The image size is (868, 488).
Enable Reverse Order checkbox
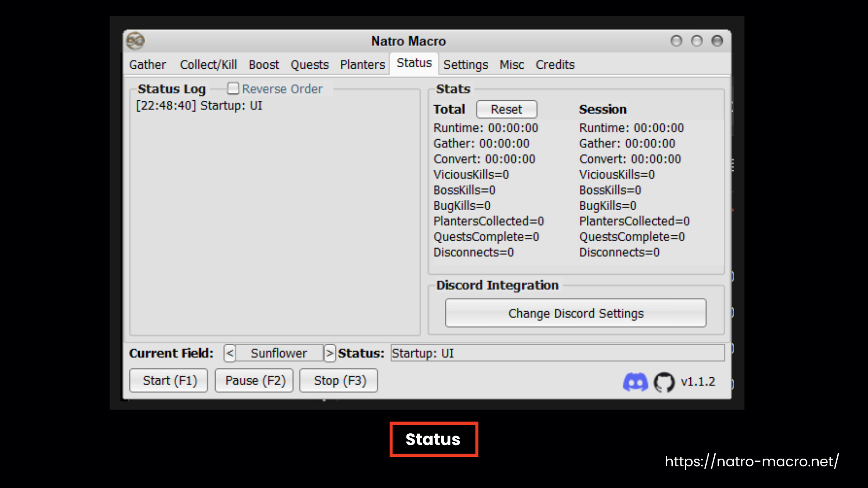pos(233,88)
